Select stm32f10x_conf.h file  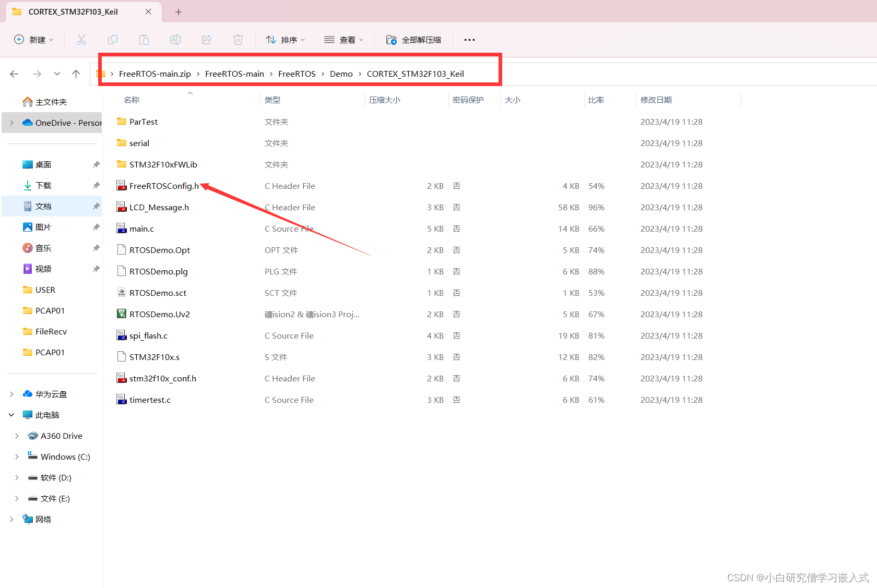pos(163,378)
